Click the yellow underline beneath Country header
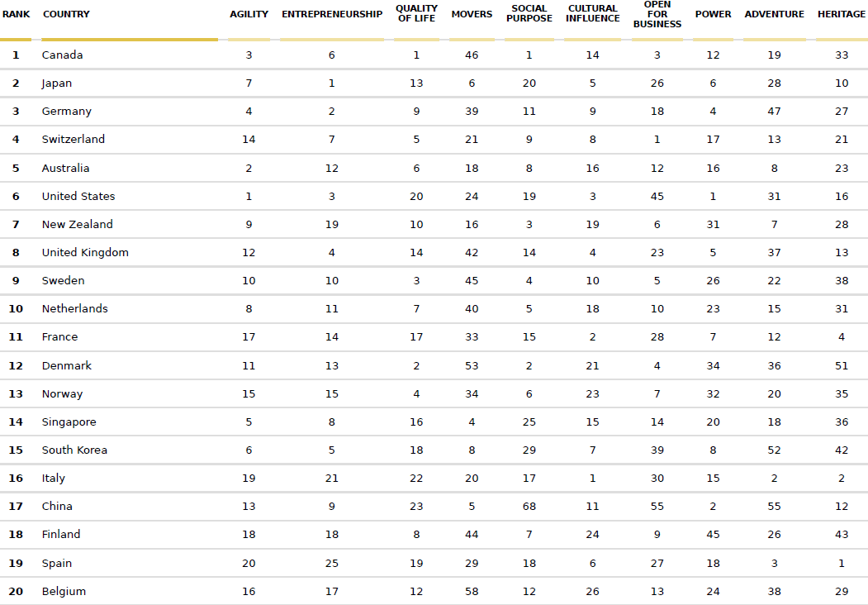868x605 pixels. pos(130,39)
